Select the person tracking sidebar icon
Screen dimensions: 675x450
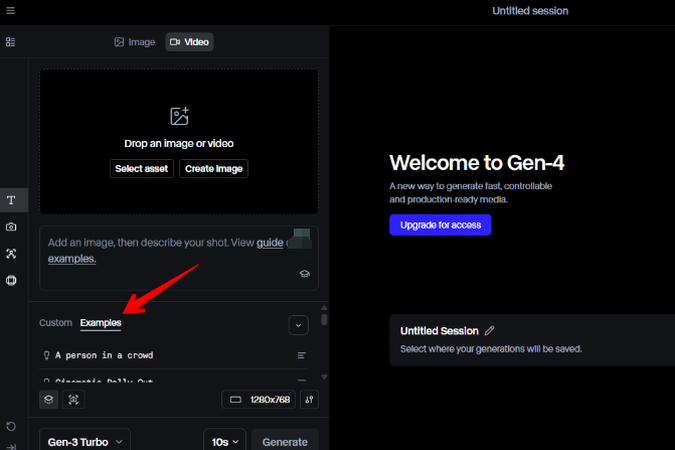[11, 254]
